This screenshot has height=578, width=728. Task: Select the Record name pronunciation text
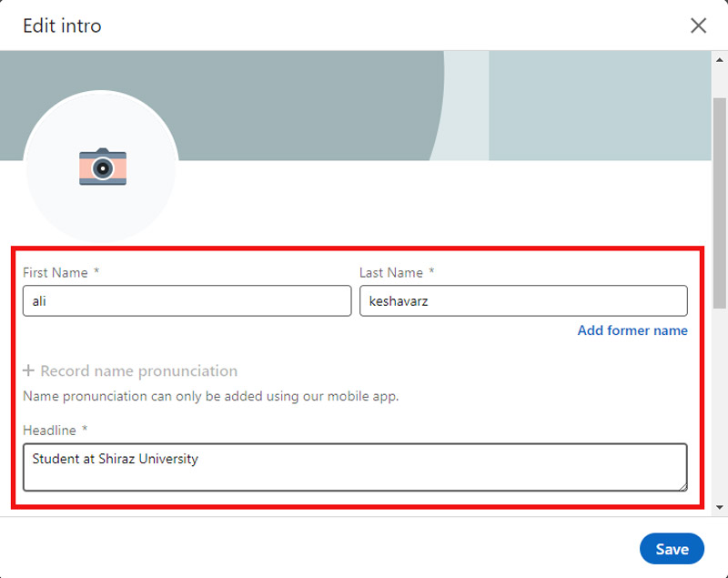[138, 371]
